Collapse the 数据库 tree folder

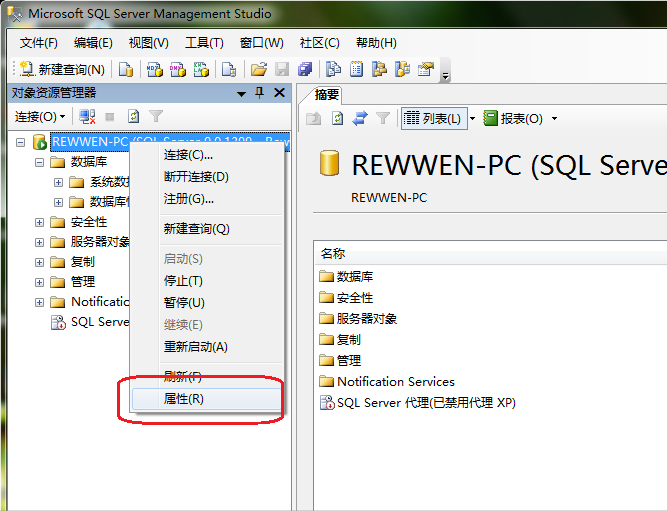click(39, 162)
